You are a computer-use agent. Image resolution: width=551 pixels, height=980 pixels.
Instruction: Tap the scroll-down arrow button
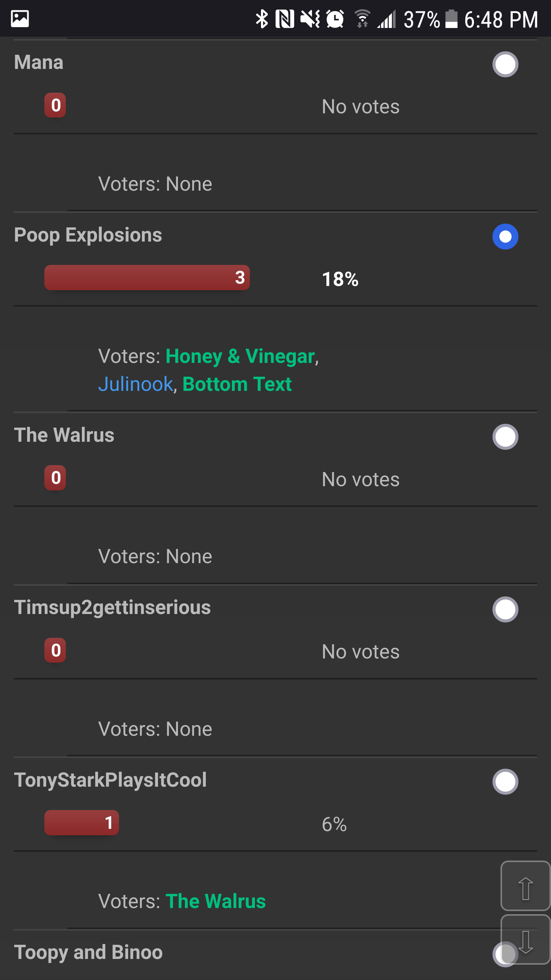coord(526,939)
